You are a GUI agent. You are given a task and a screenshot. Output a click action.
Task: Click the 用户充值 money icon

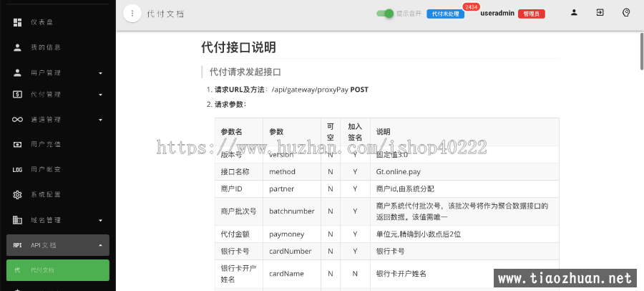click(x=17, y=145)
